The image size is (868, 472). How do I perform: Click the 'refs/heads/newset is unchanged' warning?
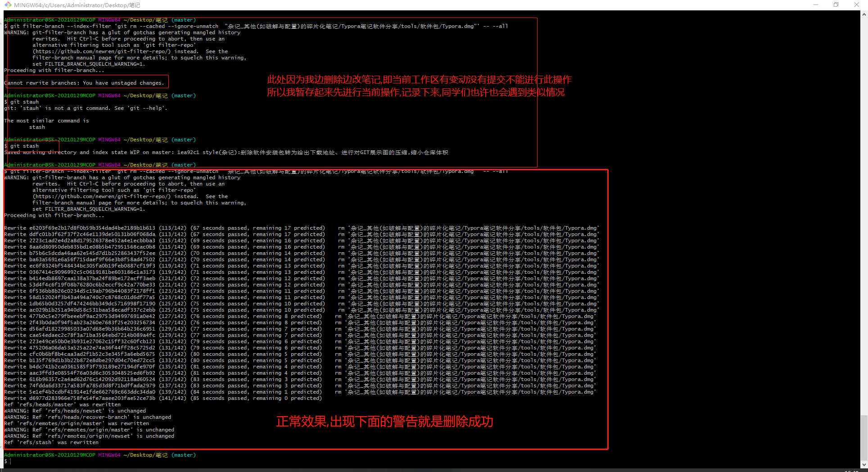coord(75,411)
